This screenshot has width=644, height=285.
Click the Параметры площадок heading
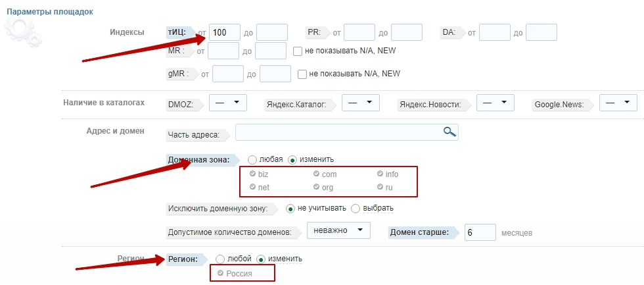click(x=50, y=11)
